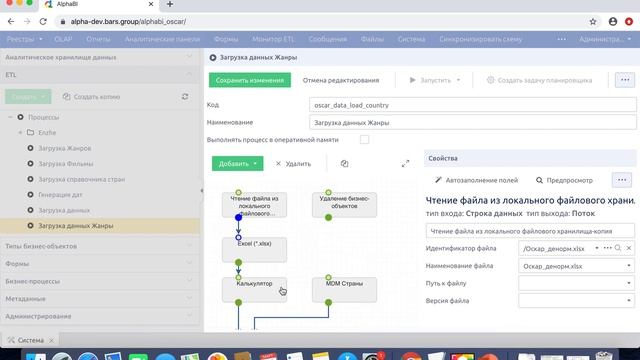Click Сохранить изменения button
Viewport: 640px width, 360px height.
[250, 80]
